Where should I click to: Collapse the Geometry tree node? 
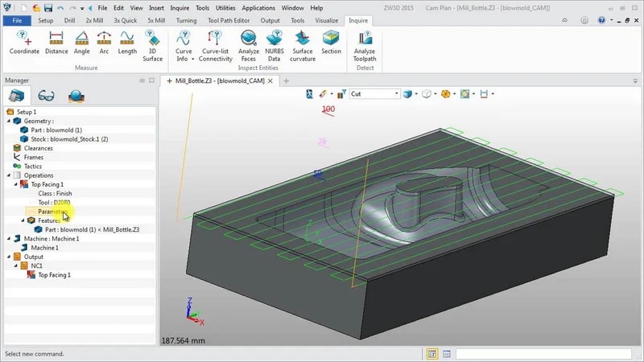coord(9,121)
